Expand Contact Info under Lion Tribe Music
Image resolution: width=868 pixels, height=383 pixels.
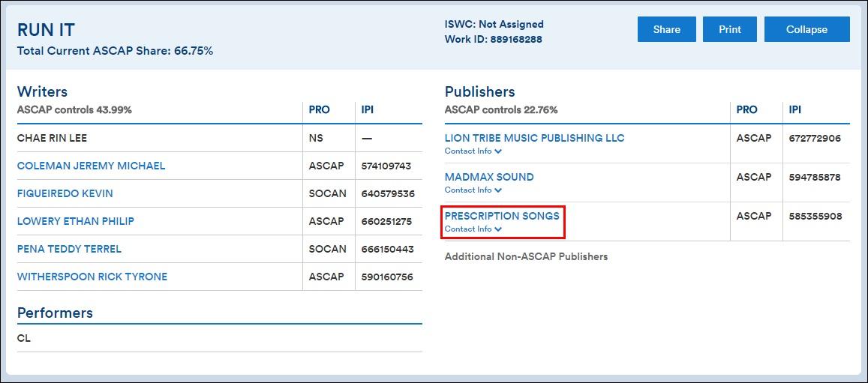click(x=473, y=151)
